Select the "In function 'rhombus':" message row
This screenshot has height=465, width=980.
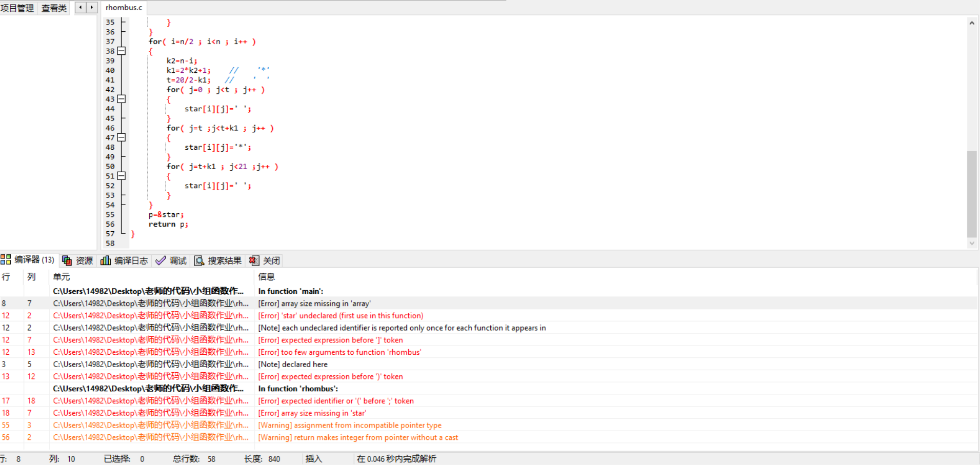(x=488, y=389)
